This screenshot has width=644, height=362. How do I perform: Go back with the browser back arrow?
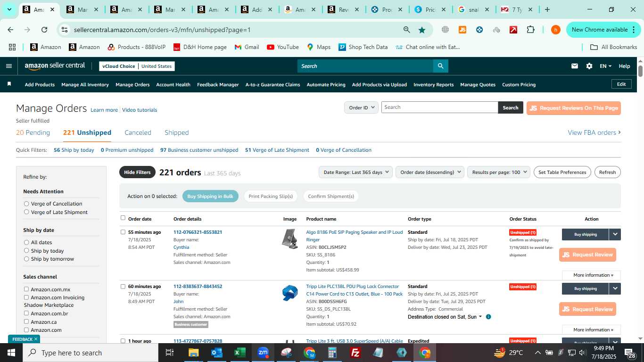pyautogui.click(x=10, y=30)
